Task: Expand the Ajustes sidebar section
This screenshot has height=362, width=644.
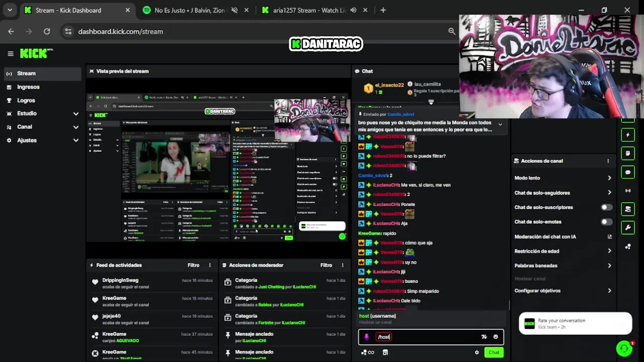Action: coord(42,140)
